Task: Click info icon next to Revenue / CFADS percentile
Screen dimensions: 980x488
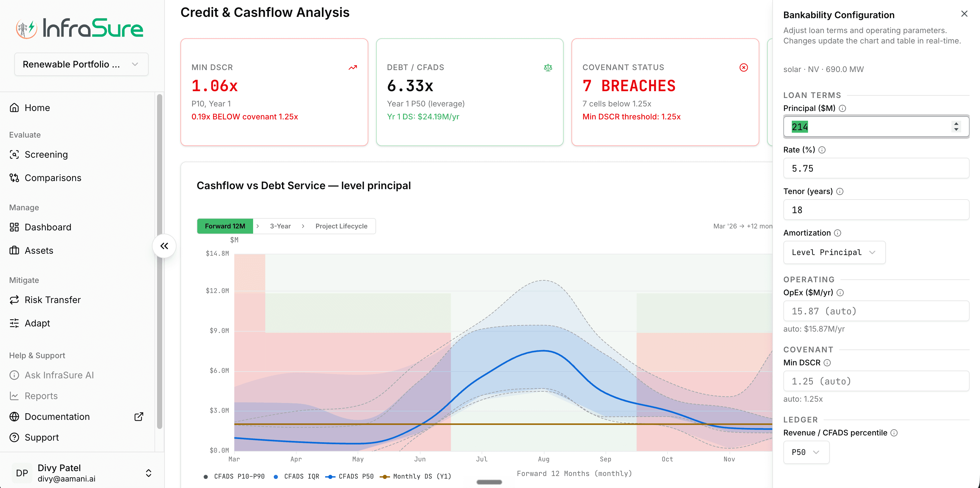Action: 894,433
